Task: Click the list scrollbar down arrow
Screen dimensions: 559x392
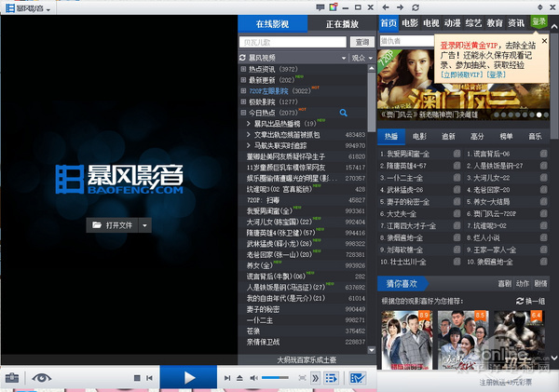Action: tap(371, 350)
